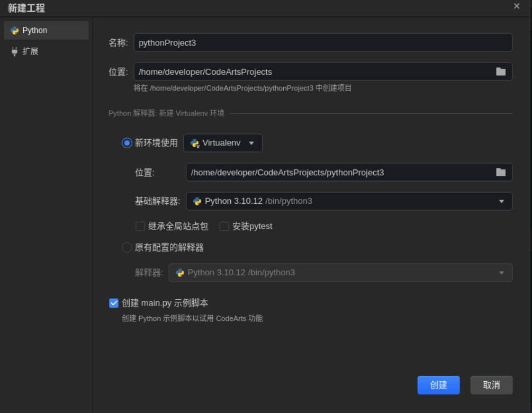Click the Virtualenv Python icon in dropdown

tap(195, 143)
